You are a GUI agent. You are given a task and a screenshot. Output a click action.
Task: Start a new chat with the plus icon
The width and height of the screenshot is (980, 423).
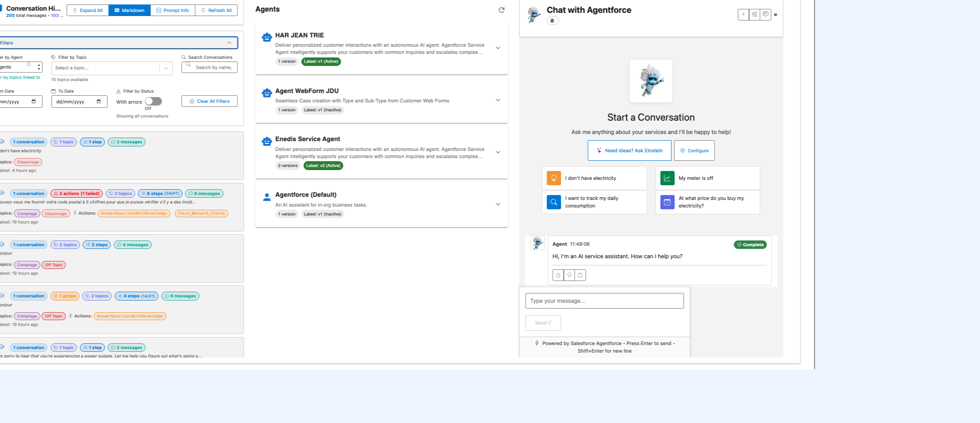coord(743,14)
